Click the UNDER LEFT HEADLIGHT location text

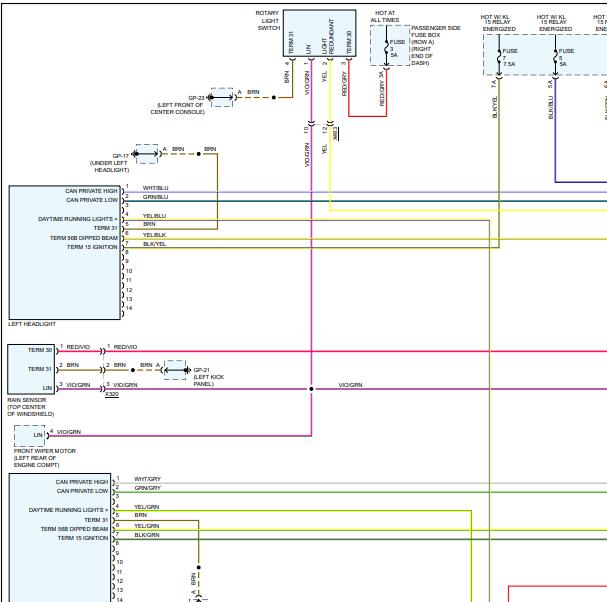(109, 166)
